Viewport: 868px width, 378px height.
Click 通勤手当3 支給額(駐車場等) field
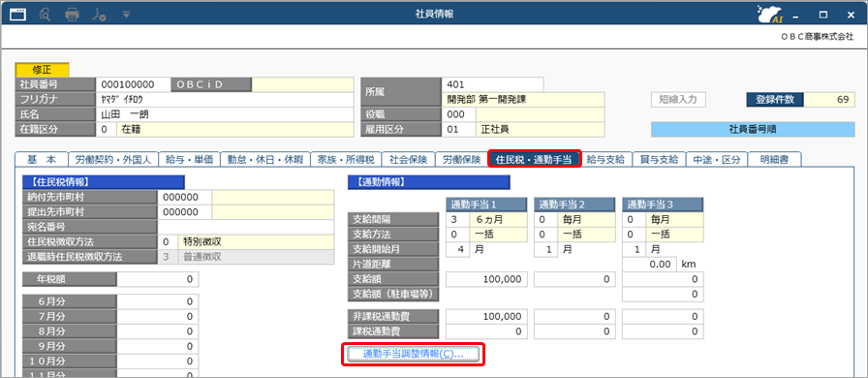[664, 295]
